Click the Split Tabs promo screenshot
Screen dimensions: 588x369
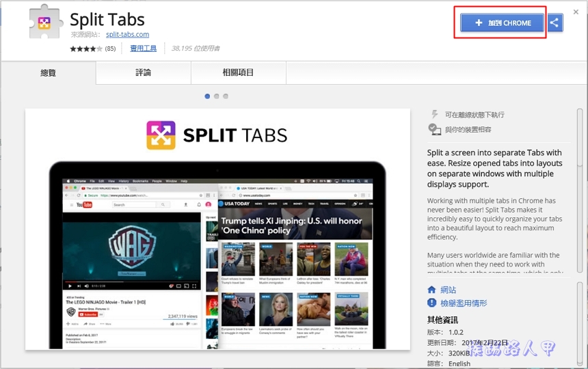point(217,230)
